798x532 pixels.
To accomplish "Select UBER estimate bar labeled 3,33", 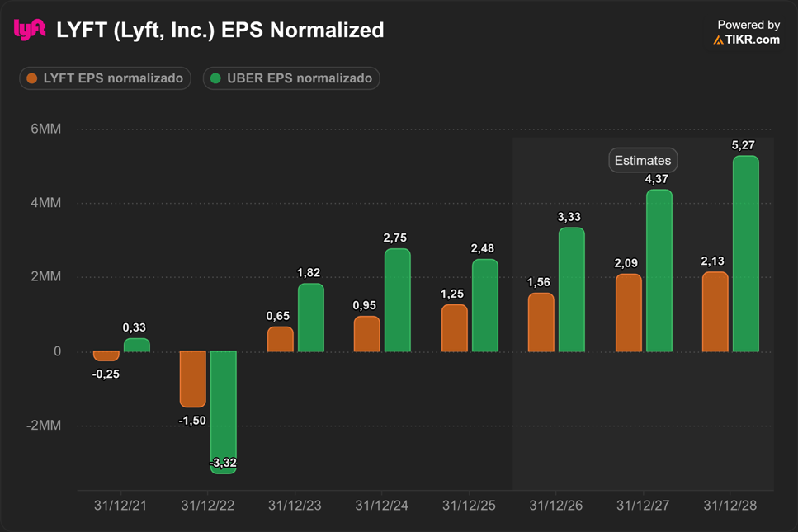I will point(572,290).
